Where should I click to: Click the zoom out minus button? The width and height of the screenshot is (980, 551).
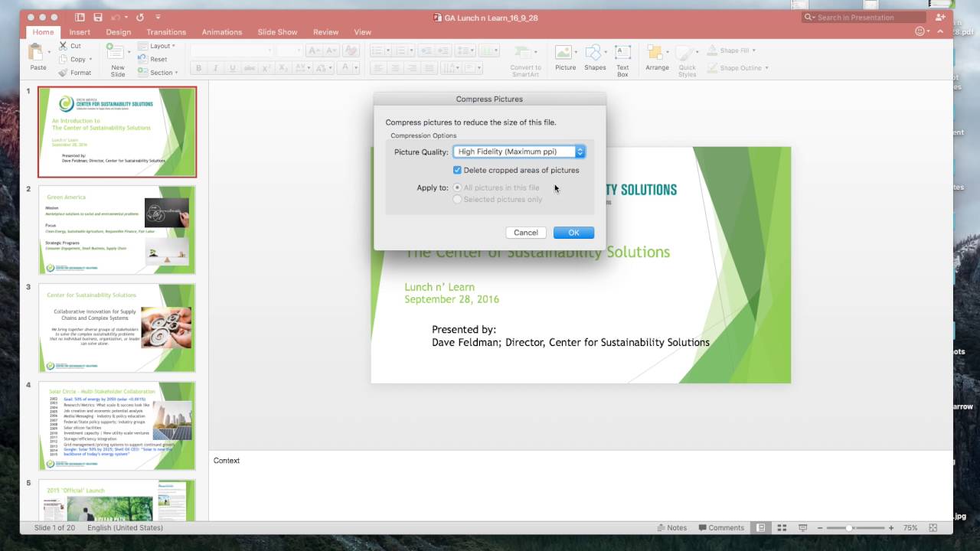[x=821, y=528]
